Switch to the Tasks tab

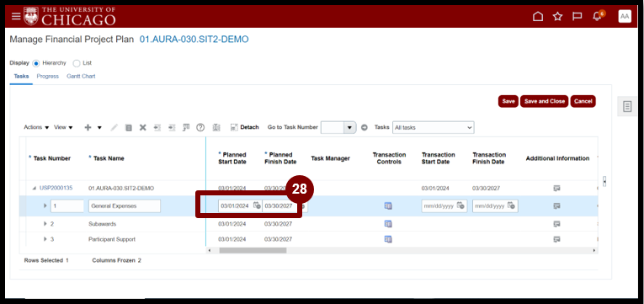[21, 77]
